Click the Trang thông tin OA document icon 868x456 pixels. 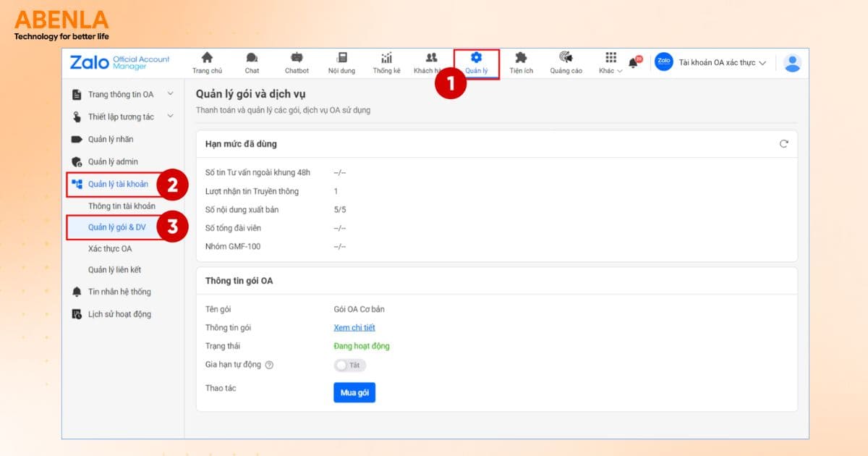[77, 95]
